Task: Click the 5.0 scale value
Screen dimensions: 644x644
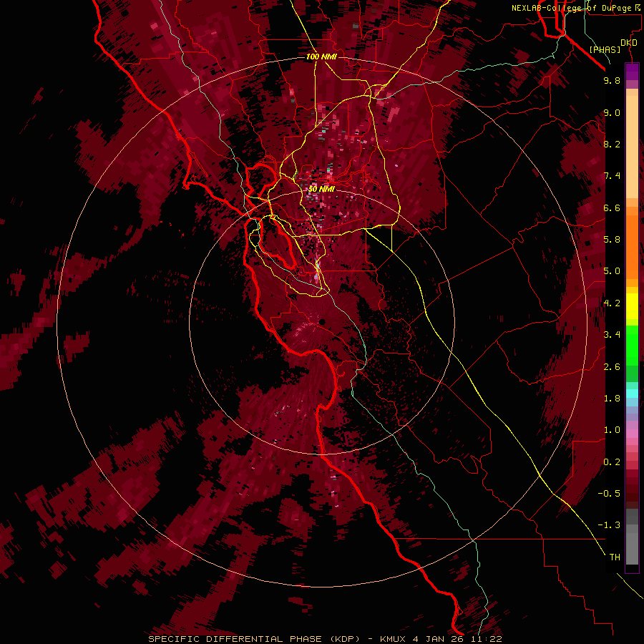Action: (x=612, y=271)
